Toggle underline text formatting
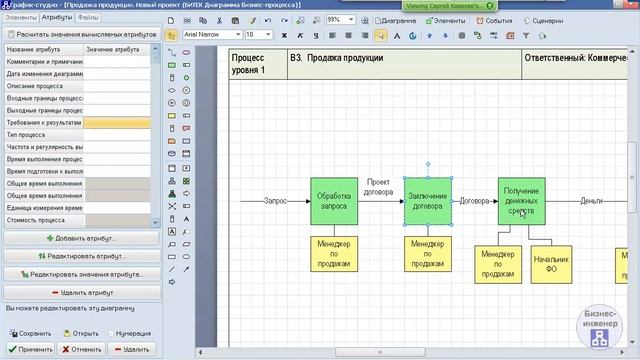This screenshot has width=640, height=360. coord(316,36)
